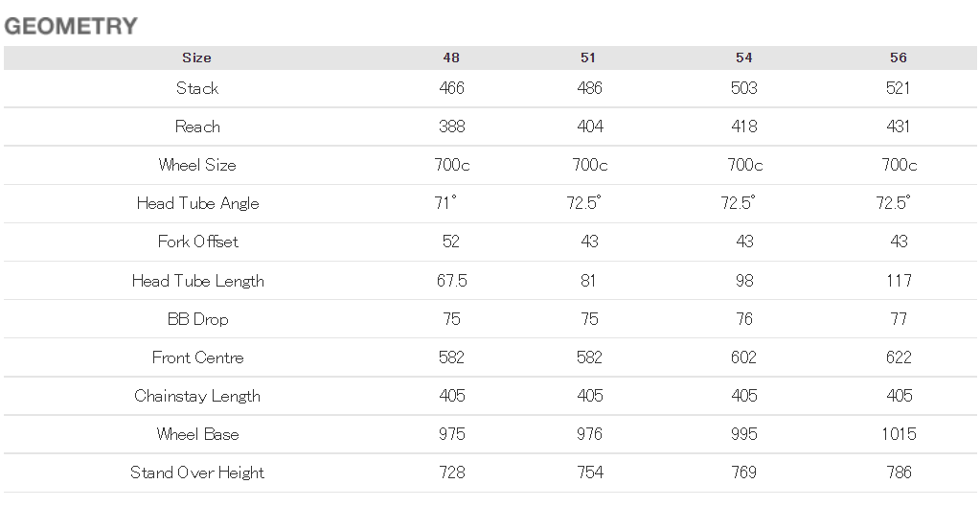Click the Front Centre row label
The width and height of the screenshot is (980, 507).
coord(197,357)
